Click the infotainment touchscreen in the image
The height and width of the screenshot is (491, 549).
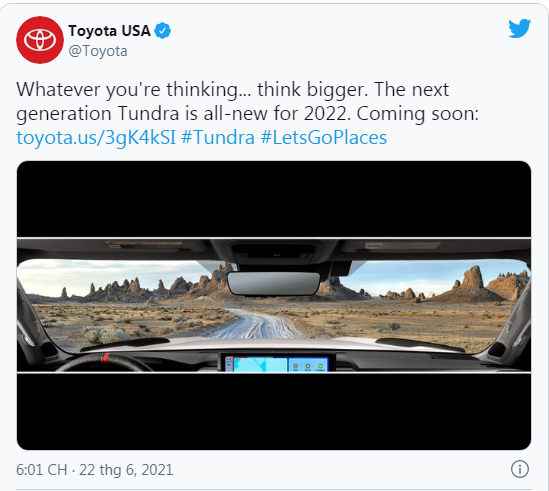click(277, 363)
